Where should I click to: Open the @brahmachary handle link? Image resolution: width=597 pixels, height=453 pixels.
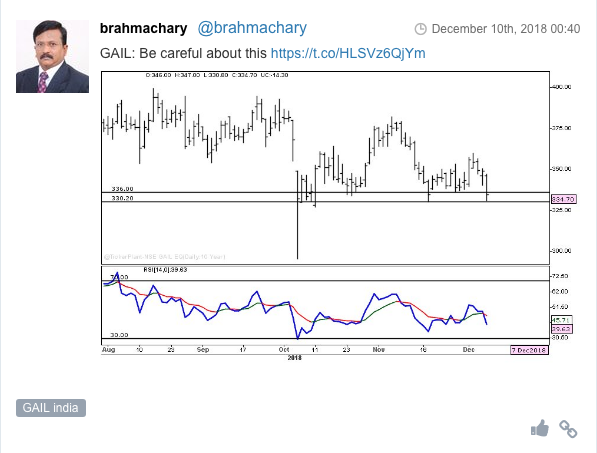tap(252, 28)
